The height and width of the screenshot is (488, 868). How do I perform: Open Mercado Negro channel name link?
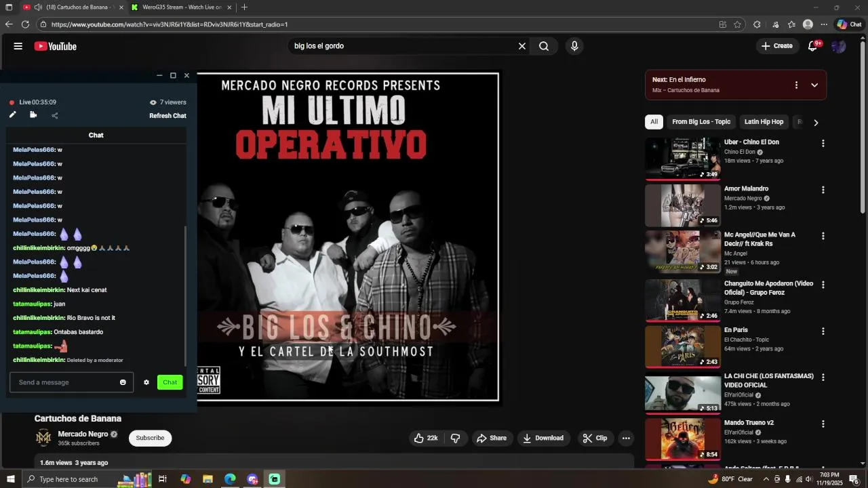tap(83, 434)
